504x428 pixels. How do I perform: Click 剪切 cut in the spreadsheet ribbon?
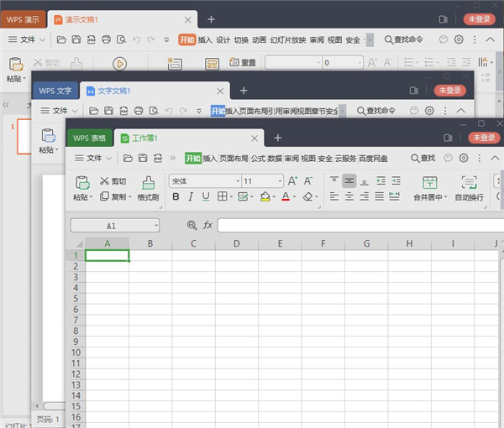tap(113, 181)
